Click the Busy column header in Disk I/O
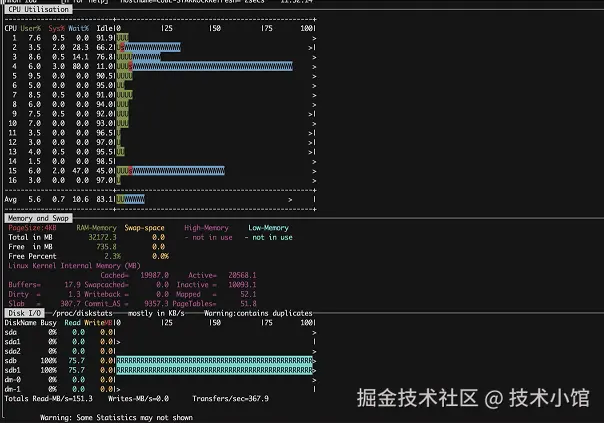The image size is (604, 423). tap(49, 322)
